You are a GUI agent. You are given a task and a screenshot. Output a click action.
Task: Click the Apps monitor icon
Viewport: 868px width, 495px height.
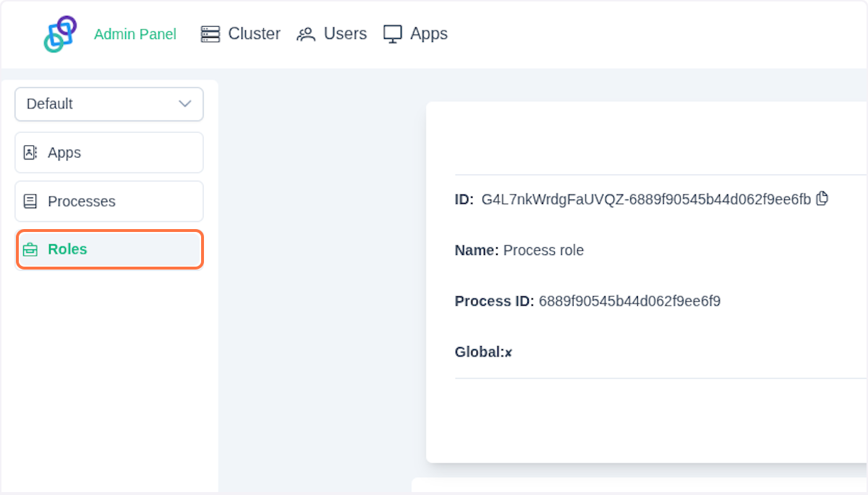(393, 34)
